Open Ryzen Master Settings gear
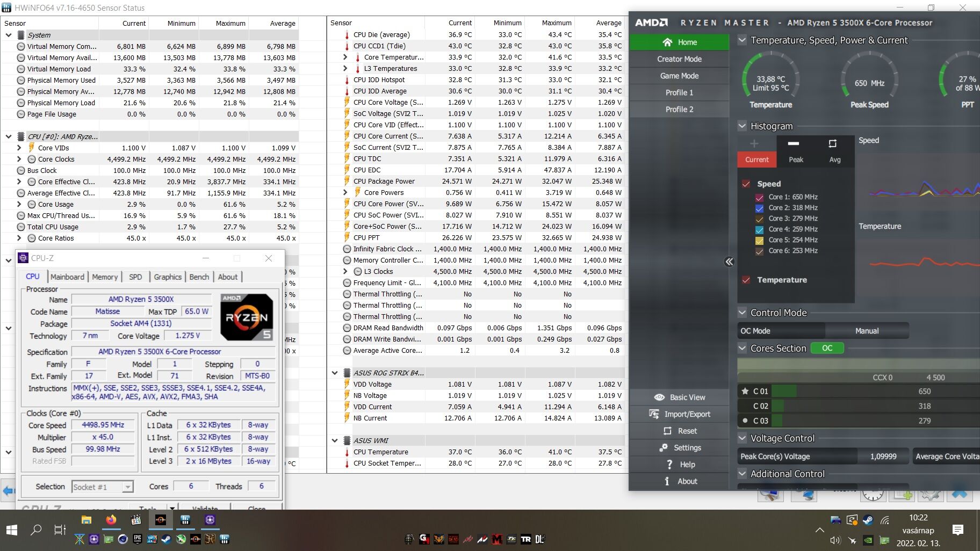The image size is (980, 551). pyautogui.click(x=664, y=447)
